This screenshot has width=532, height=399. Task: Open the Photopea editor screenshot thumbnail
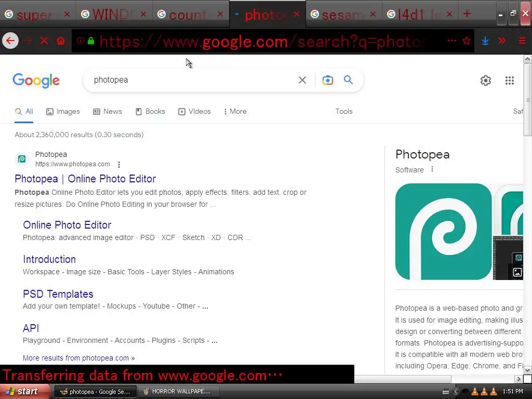coord(508,258)
